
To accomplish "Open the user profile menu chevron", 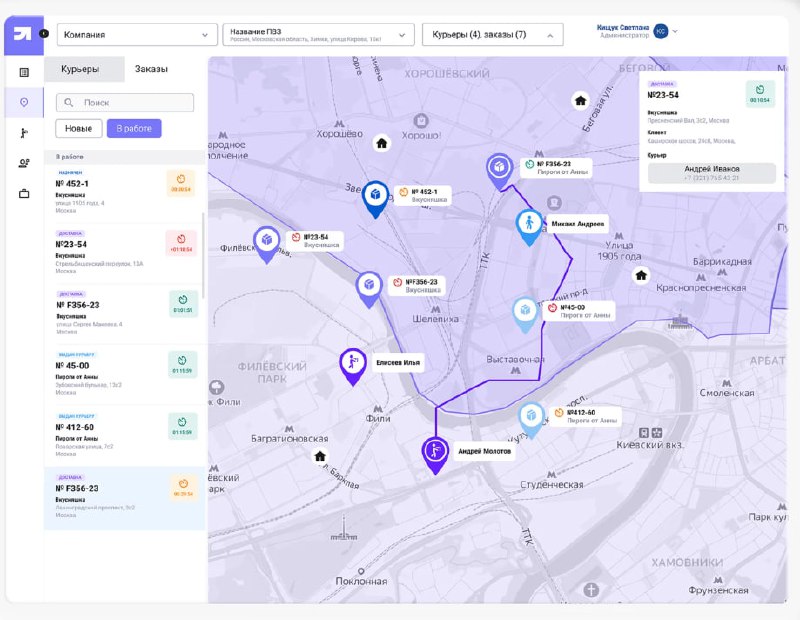I will tap(675, 32).
